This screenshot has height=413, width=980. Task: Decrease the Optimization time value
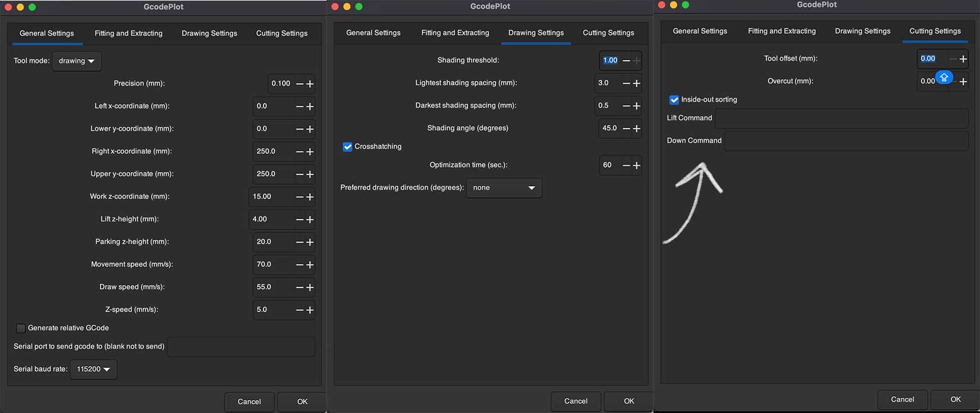point(626,165)
